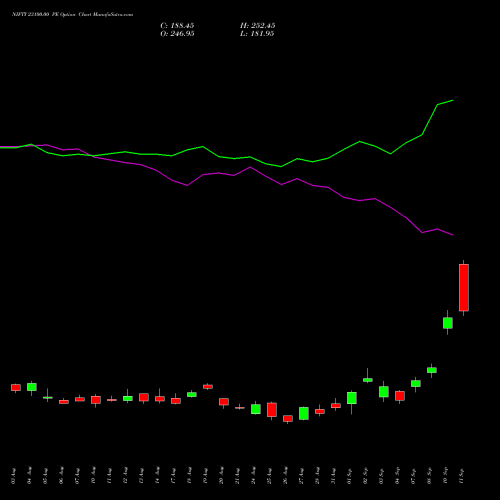
Task: Click the red candlestick for 03 Aug
Action: pos(16,387)
